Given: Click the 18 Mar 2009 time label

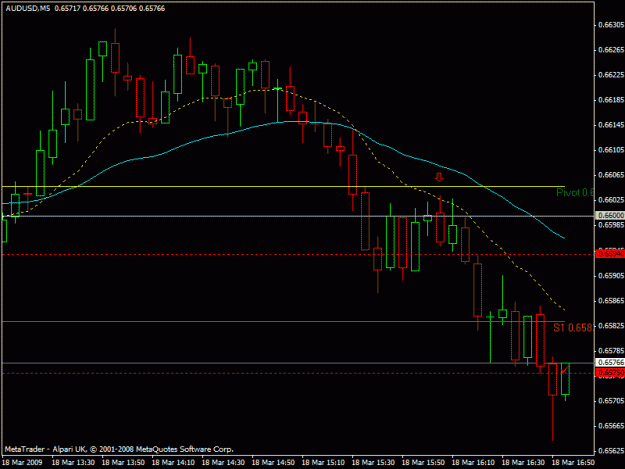Looking at the screenshot, I should coord(22,463).
